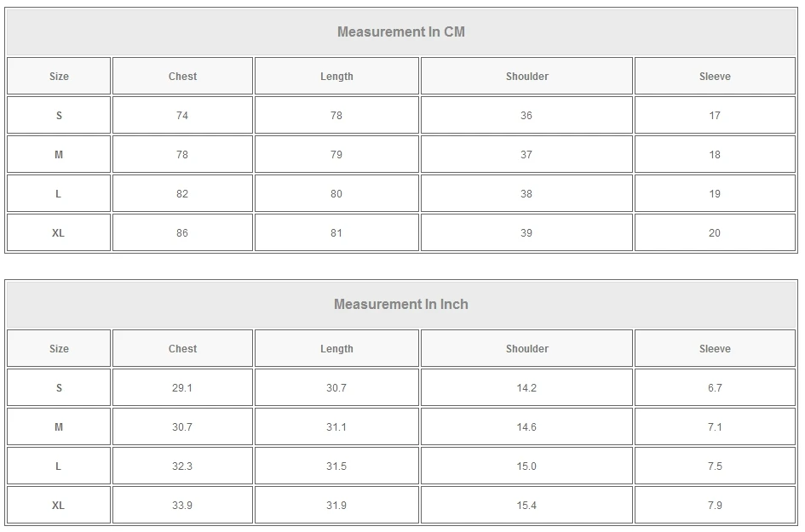
Task: Select the sleeve value 6.7 cell
Action: (x=715, y=388)
